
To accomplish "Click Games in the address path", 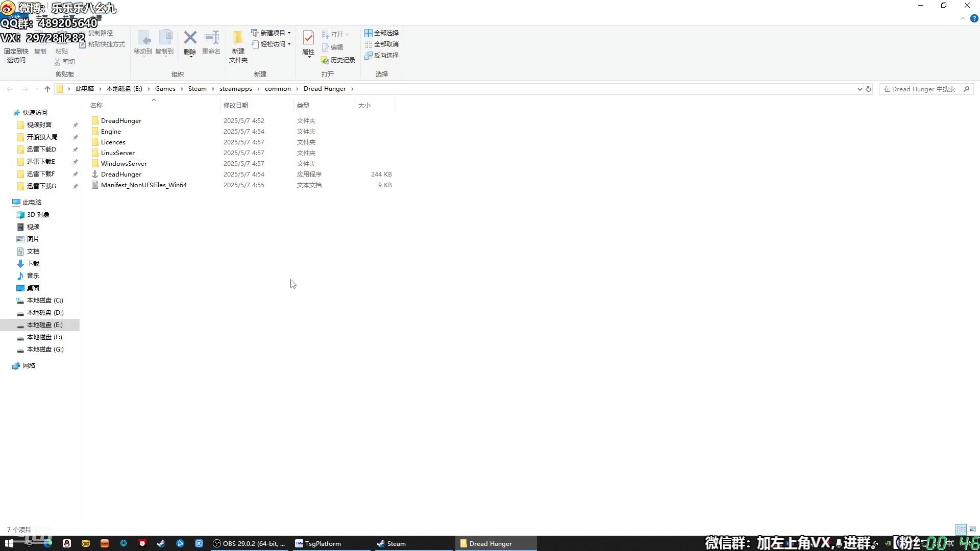I will pos(165,89).
